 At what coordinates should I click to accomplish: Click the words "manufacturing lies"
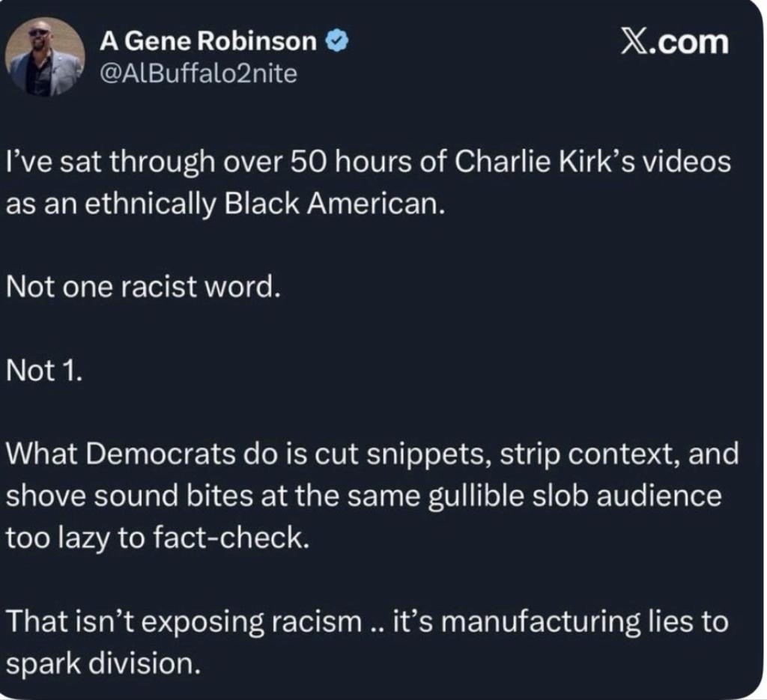pos(543,621)
